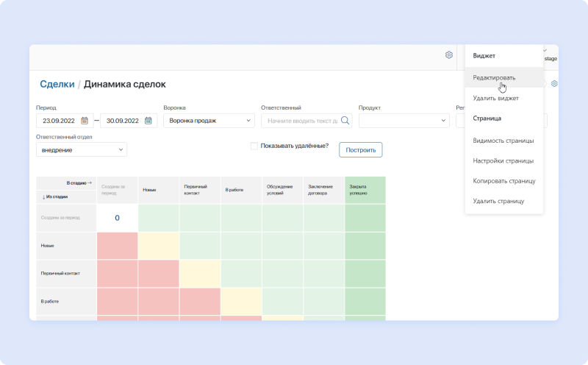Open Настройки страницы menu entry
Viewport: 588px width, 365px height.
[503, 160]
